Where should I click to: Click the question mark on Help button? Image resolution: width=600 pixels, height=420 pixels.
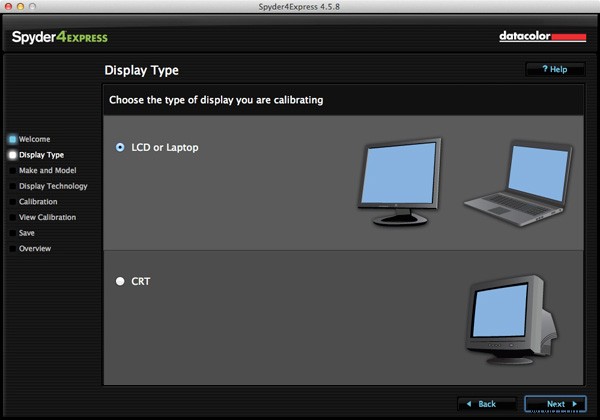[545, 69]
